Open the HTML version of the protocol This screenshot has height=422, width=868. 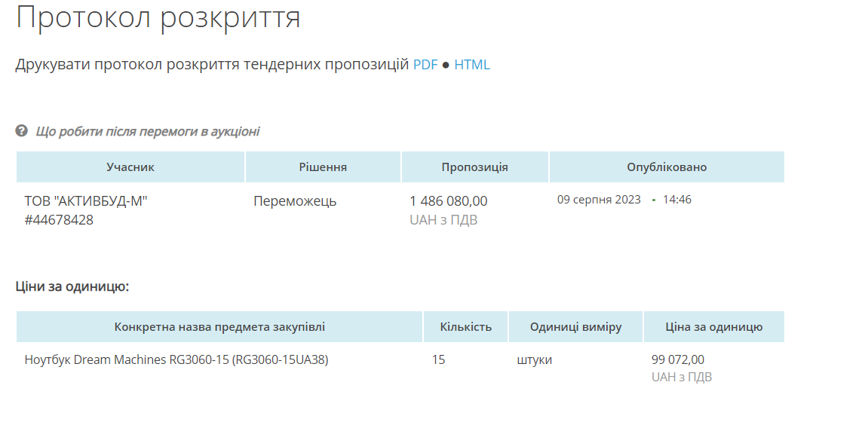(x=472, y=65)
